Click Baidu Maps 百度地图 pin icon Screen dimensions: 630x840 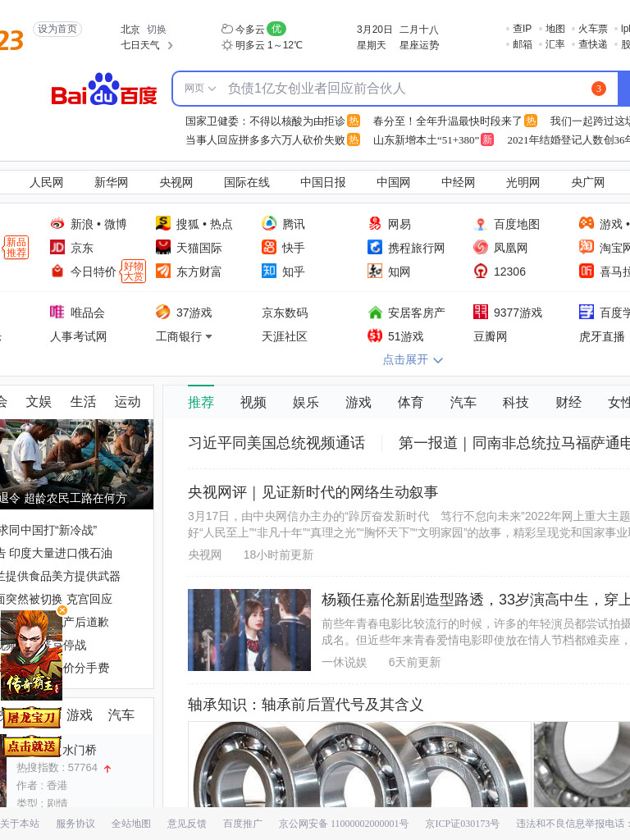(x=481, y=224)
